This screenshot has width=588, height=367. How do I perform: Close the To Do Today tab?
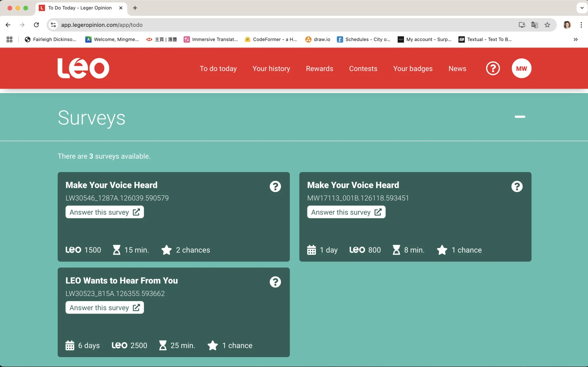pyautogui.click(x=121, y=8)
